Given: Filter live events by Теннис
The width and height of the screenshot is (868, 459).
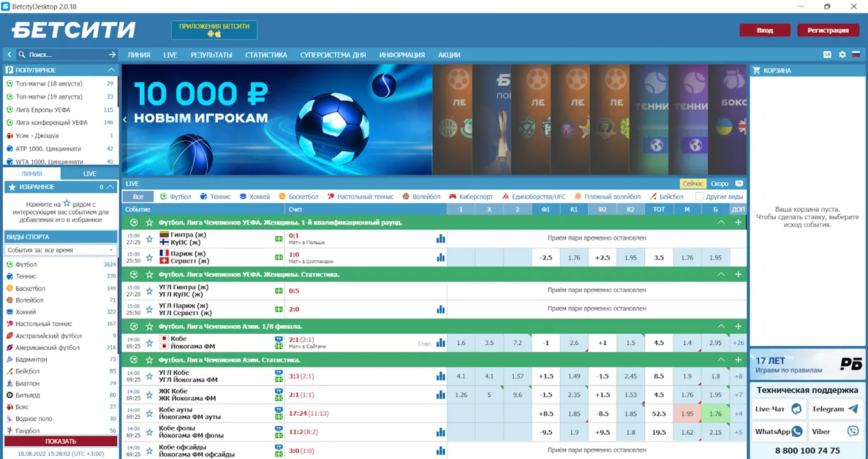Looking at the screenshot, I should pos(216,197).
